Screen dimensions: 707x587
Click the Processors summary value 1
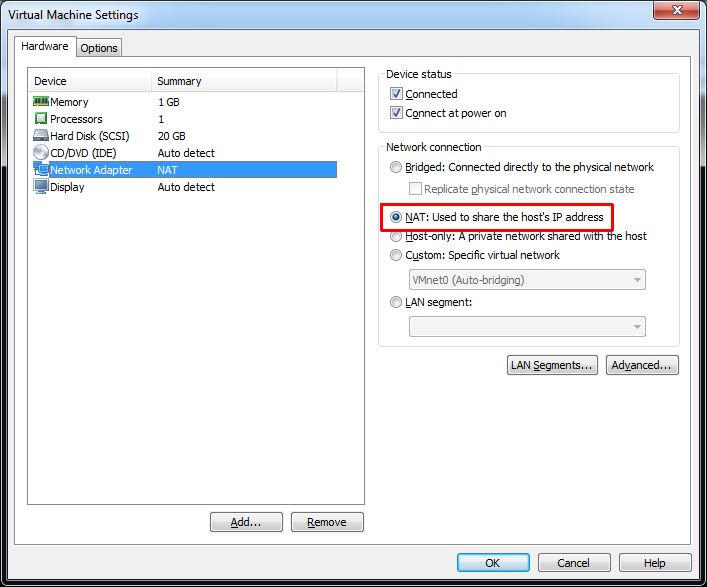pos(161,119)
